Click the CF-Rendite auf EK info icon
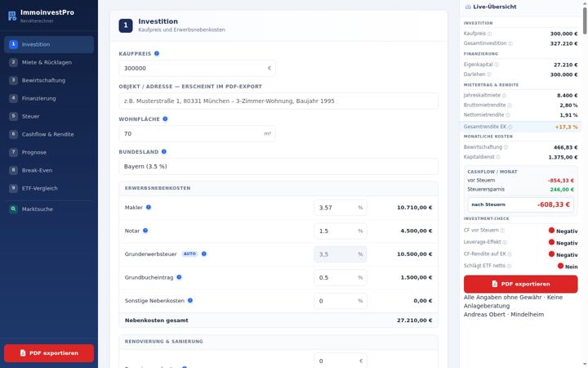The image size is (588, 368). point(510,254)
